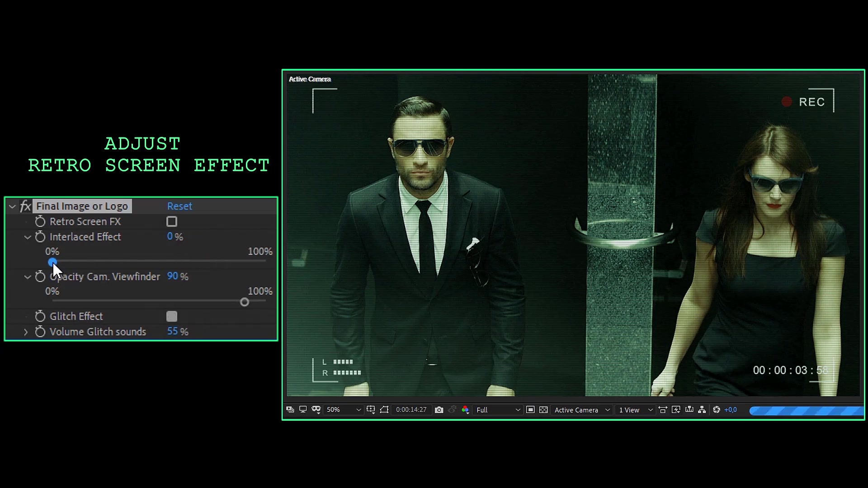Image resolution: width=868 pixels, height=488 pixels.
Task: Open the Full resolution dropdown
Action: coord(498,410)
